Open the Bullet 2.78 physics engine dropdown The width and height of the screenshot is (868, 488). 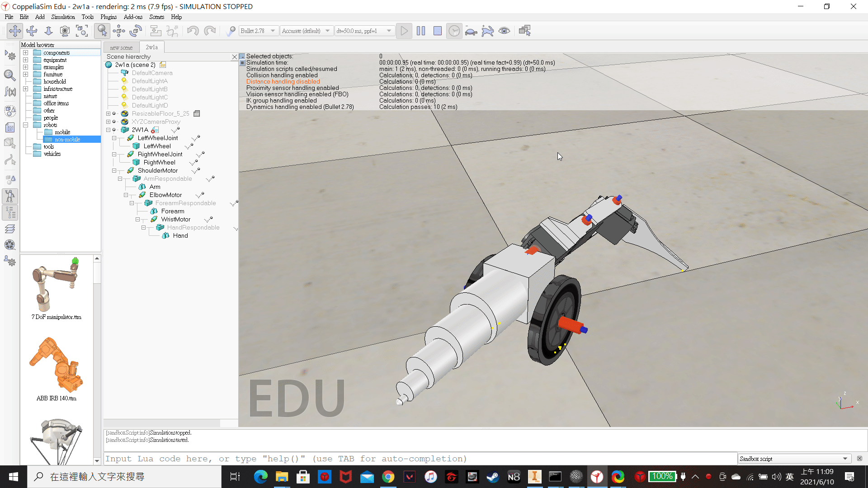coord(258,31)
